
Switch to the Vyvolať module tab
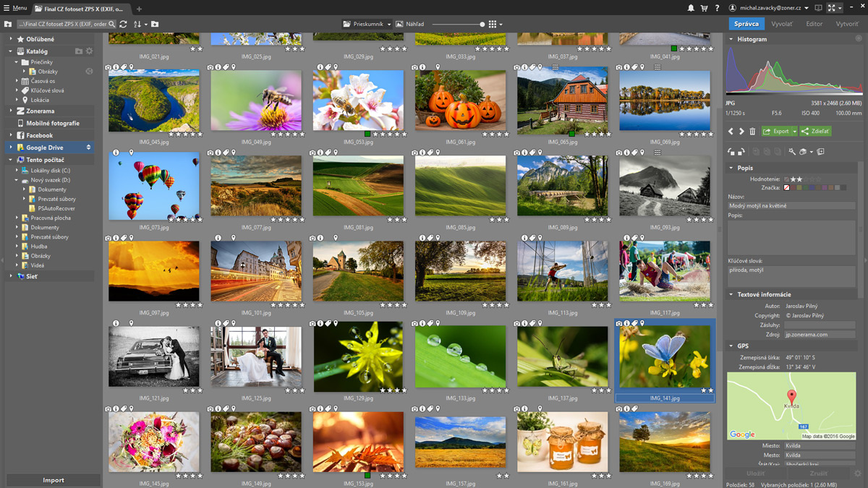pos(782,24)
